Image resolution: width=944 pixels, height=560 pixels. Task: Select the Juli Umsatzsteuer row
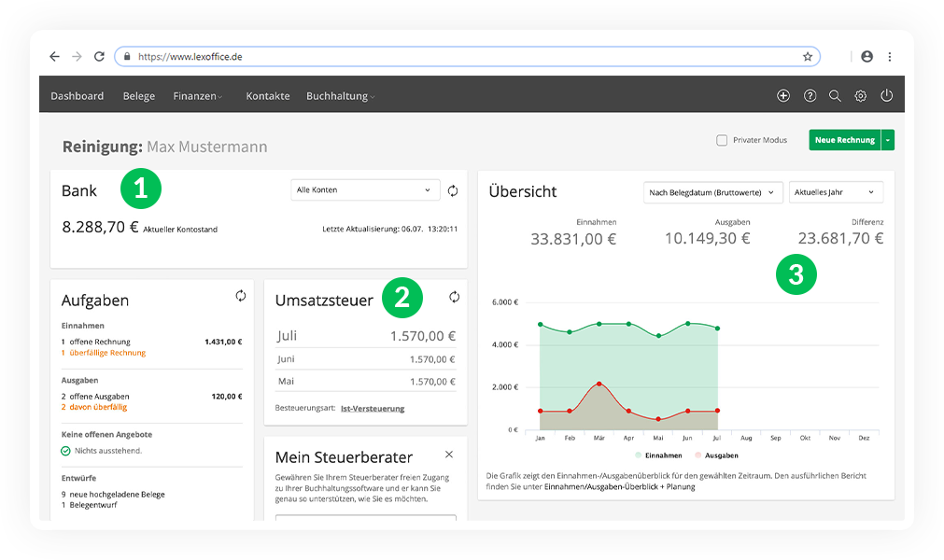[366, 336]
